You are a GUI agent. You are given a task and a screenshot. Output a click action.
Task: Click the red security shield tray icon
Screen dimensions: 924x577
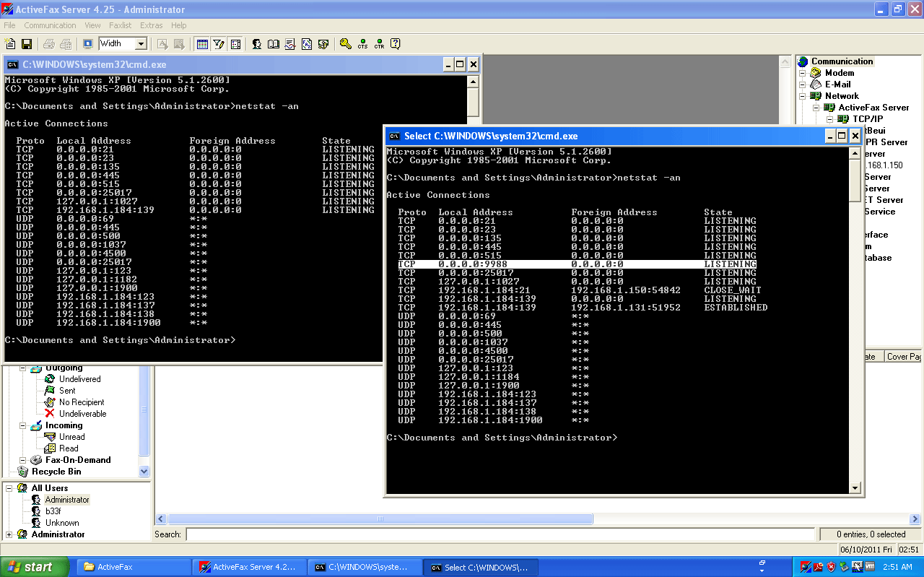[x=831, y=567]
